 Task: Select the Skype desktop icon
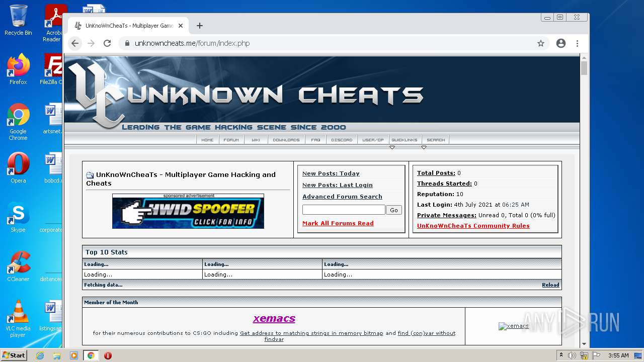coord(18,217)
